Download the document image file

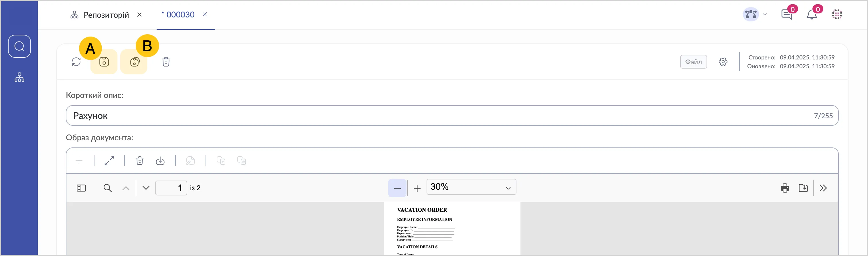pyautogui.click(x=160, y=161)
